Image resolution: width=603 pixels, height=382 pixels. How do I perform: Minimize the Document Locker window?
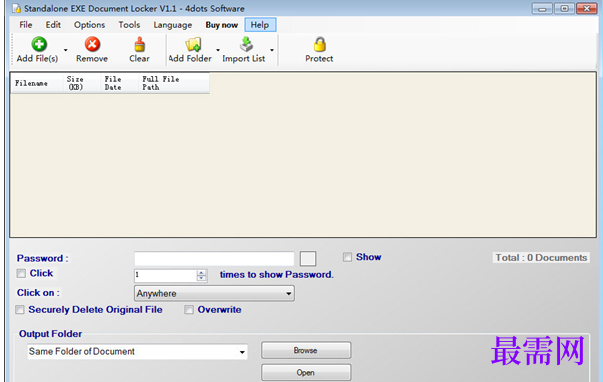(x=542, y=8)
